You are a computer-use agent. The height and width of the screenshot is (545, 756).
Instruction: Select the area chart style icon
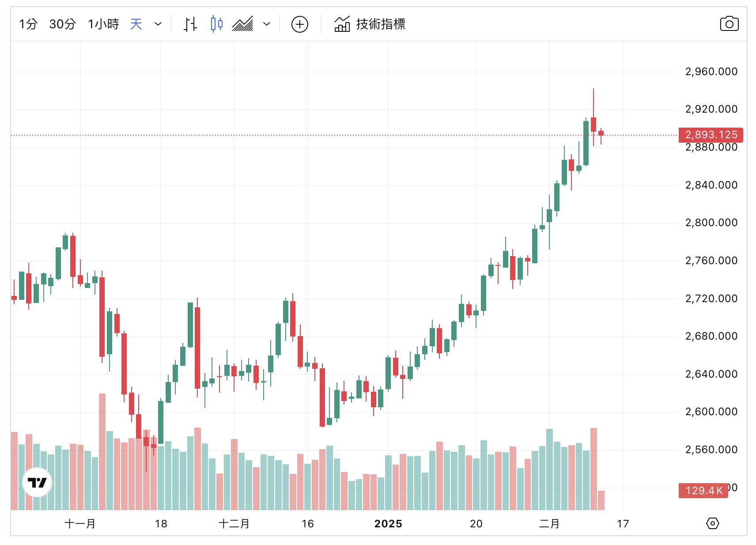(x=243, y=24)
